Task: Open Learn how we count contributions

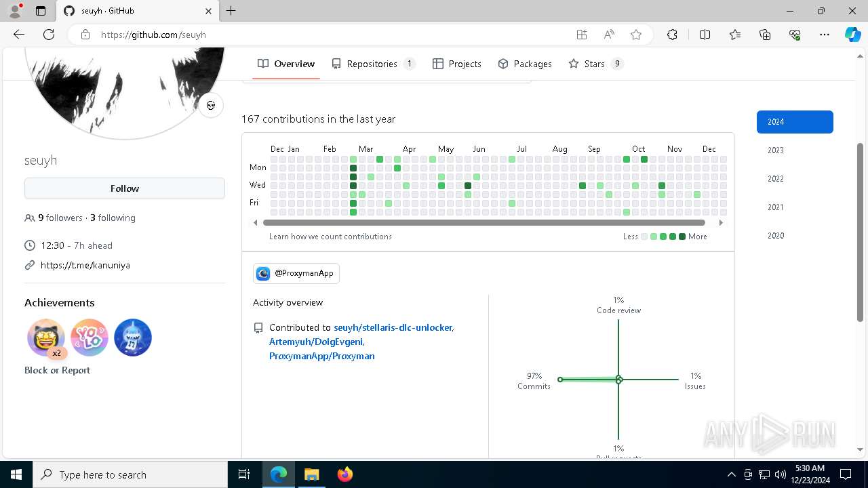Action: coord(330,237)
